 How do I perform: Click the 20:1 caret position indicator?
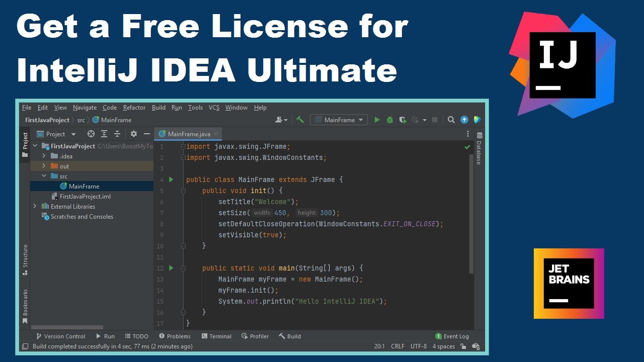tap(379, 346)
